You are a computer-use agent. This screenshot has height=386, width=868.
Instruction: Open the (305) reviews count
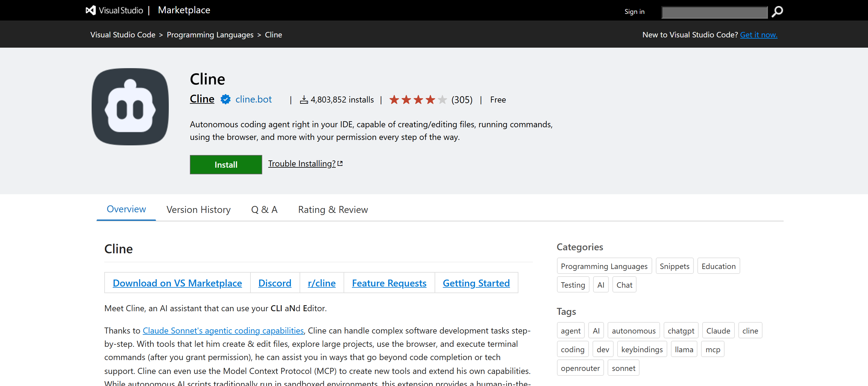click(462, 100)
